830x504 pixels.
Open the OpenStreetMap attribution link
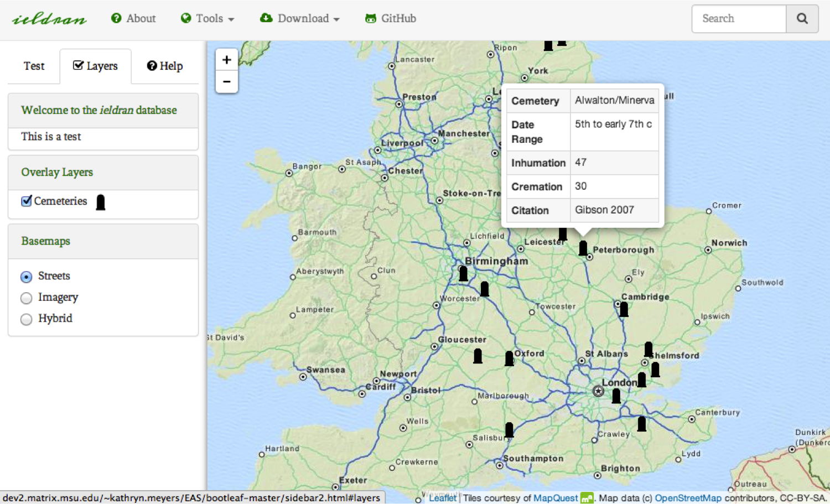pyautogui.click(x=688, y=498)
